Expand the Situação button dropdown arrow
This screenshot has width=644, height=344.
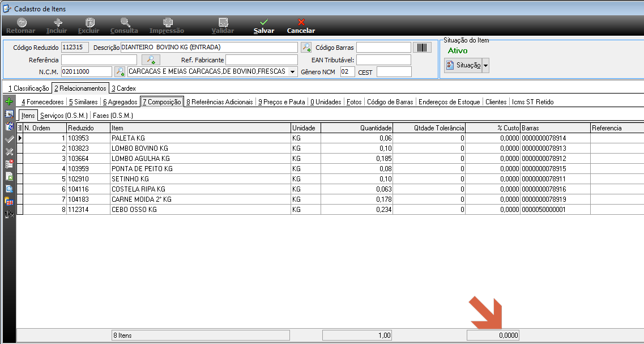pyautogui.click(x=485, y=65)
